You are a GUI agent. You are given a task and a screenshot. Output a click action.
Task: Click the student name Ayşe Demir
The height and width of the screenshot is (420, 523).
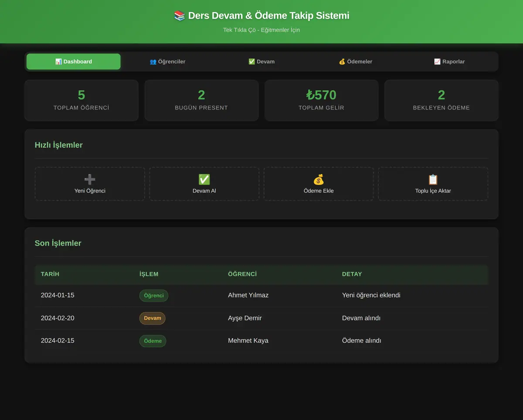coord(245,318)
